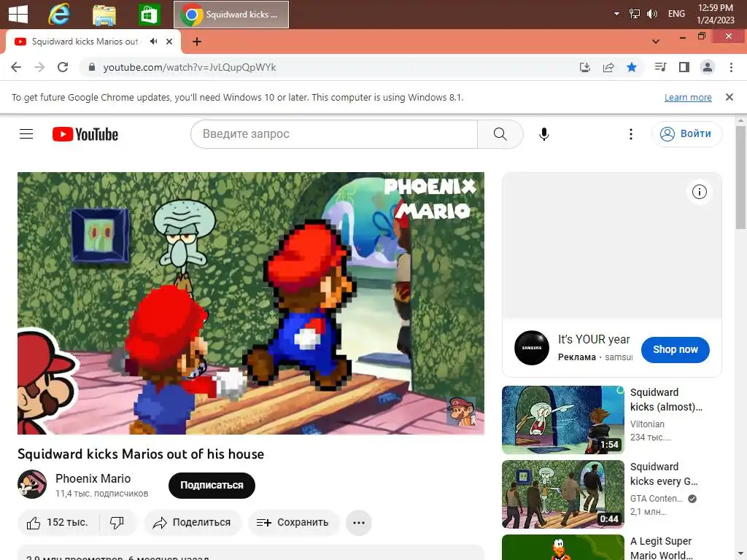Share video with Поделиться button
747x560 pixels.
[x=193, y=522]
